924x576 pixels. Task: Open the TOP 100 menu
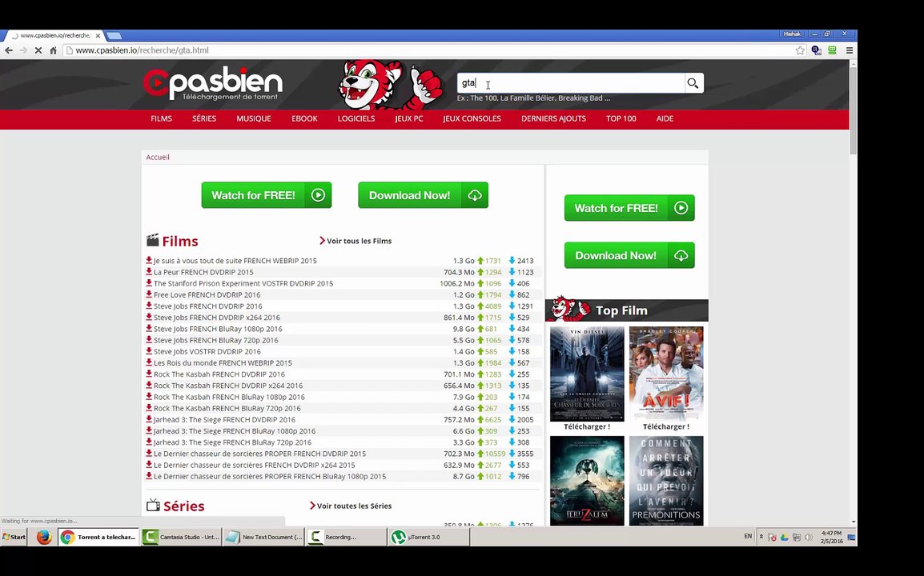click(x=621, y=119)
